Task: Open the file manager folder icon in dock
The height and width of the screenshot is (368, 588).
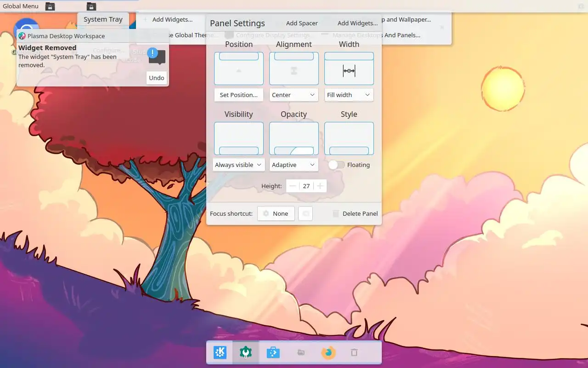Action: tap(301, 353)
